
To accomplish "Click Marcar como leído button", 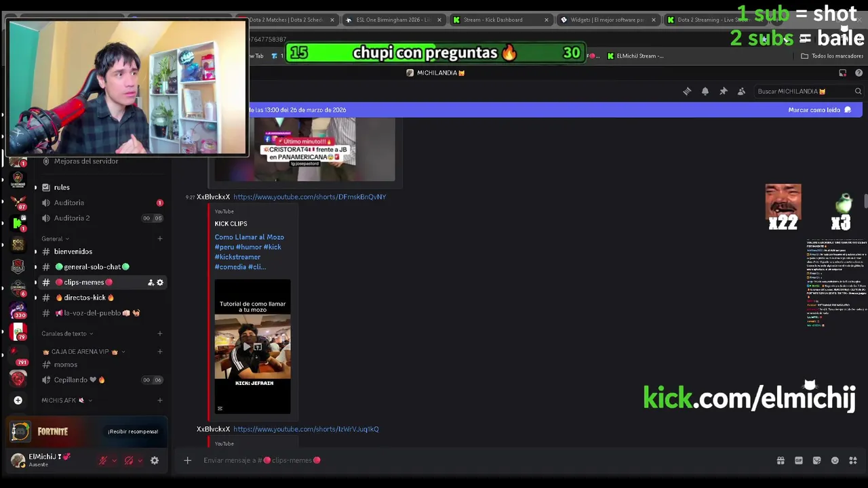I will coord(819,110).
